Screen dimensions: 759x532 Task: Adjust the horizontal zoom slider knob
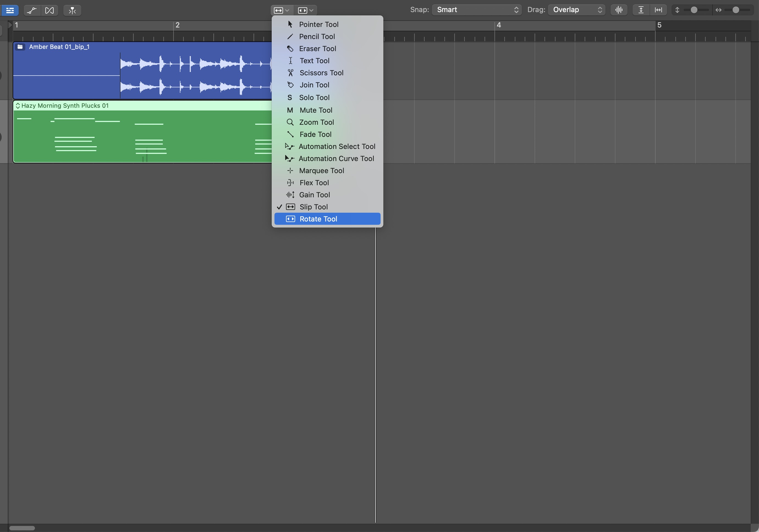pyautogui.click(x=736, y=10)
